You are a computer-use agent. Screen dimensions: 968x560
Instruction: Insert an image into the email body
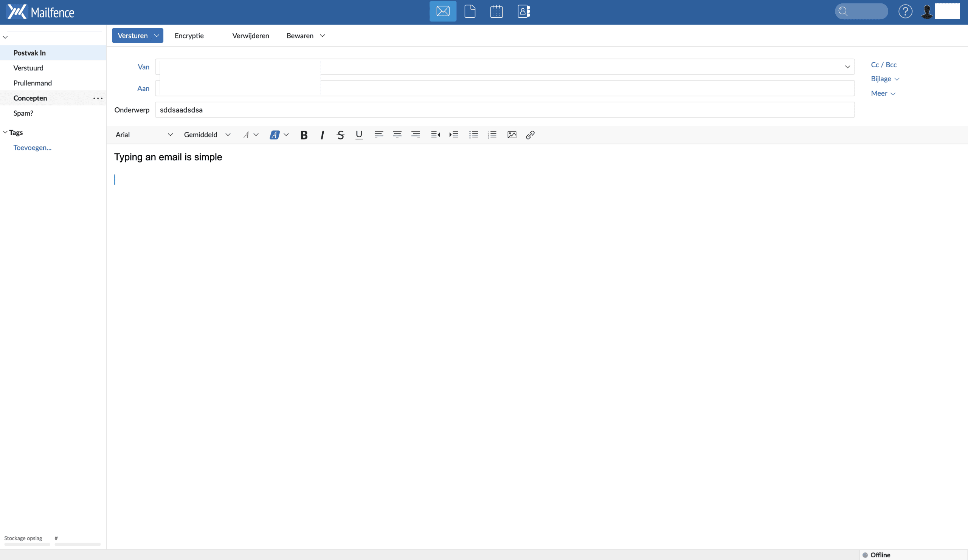click(512, 135)
